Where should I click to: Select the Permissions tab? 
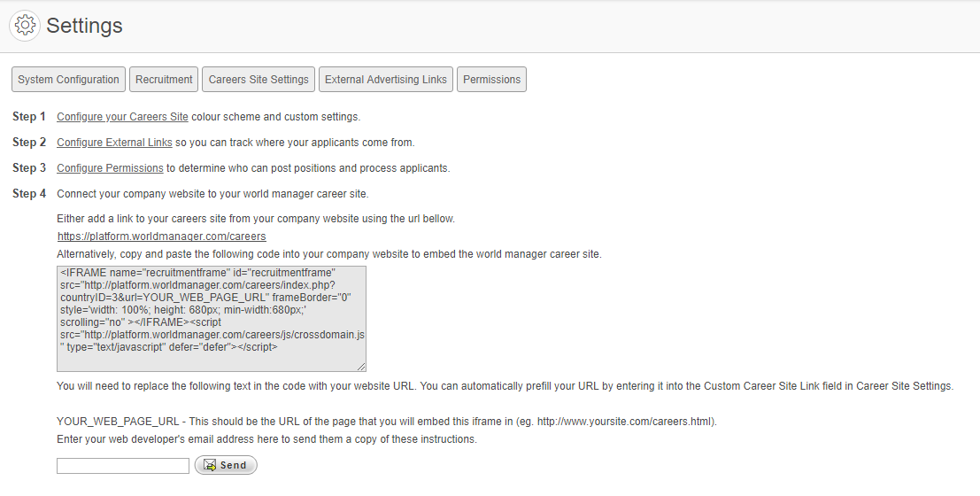tap(491, 80)
